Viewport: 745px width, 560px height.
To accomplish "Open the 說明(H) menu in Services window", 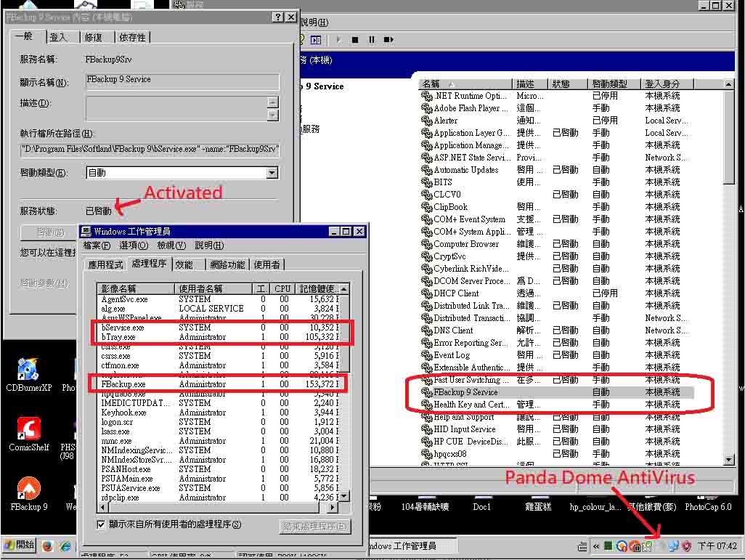I will [x=314, y=23].
